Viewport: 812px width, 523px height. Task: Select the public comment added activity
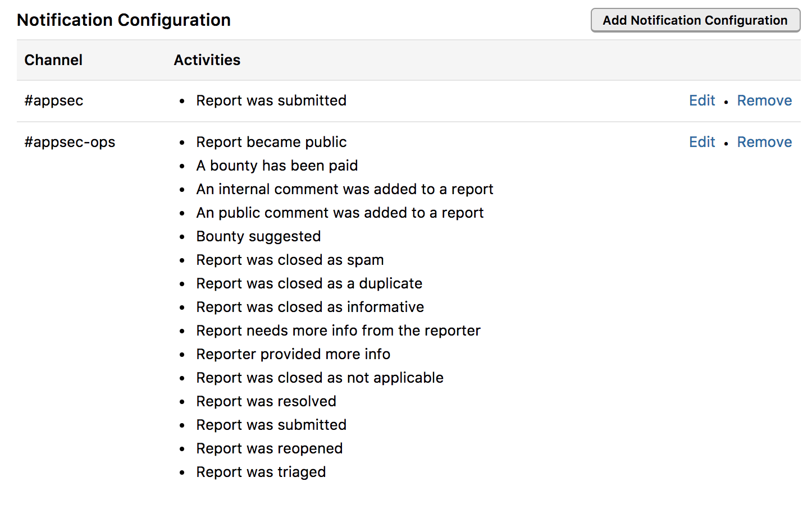pos(340,213)
